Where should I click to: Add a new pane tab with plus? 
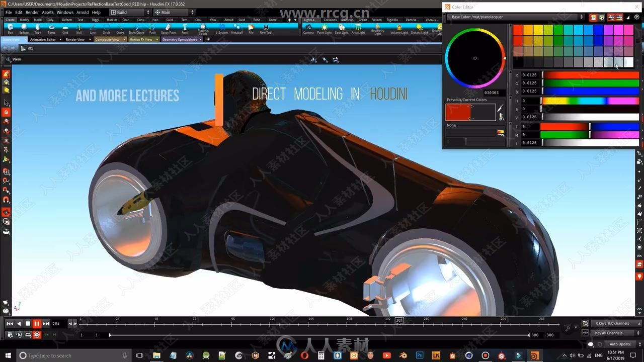click(x=208, y=39)
